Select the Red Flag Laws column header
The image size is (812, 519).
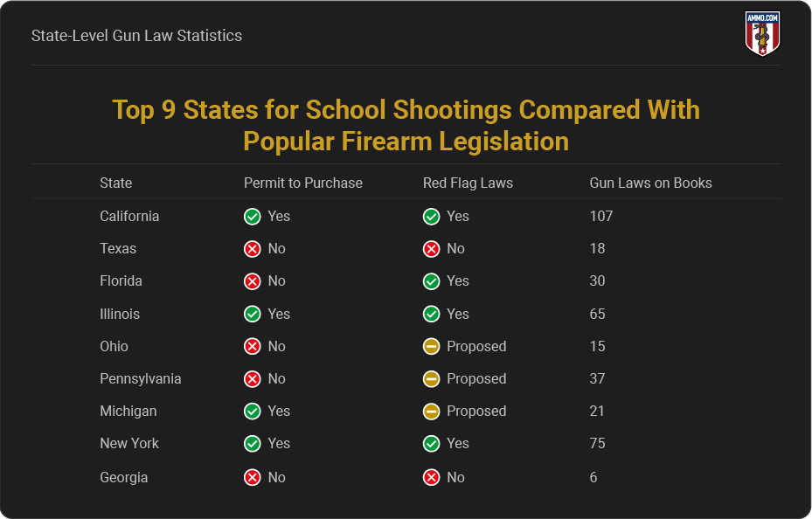pos(468,183)
